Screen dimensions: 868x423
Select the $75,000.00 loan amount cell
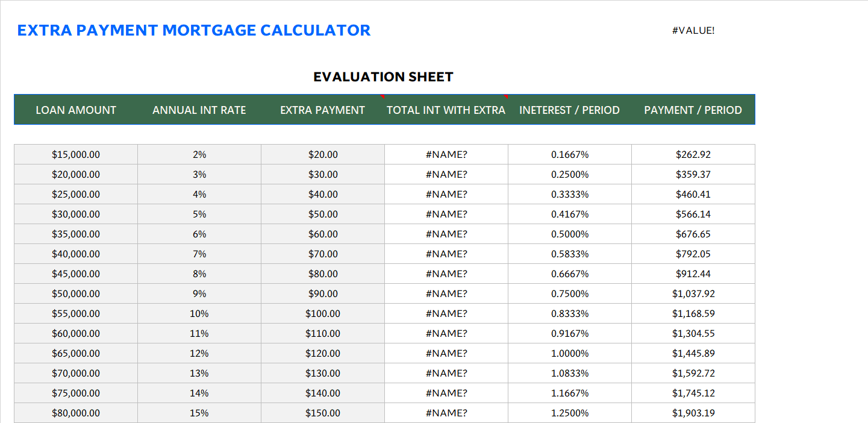point(76,393)
